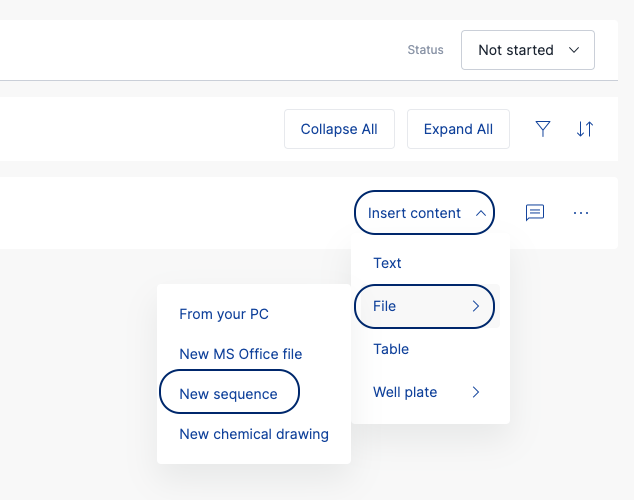Open the three-dot more options menu
This screenshot has height=500, width=634.
pos(581,213)
